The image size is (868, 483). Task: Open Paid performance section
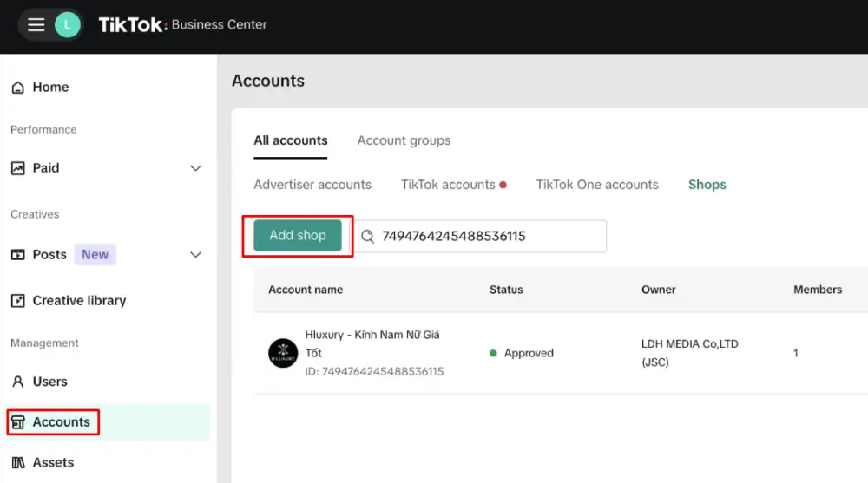[x=46, y=168]
